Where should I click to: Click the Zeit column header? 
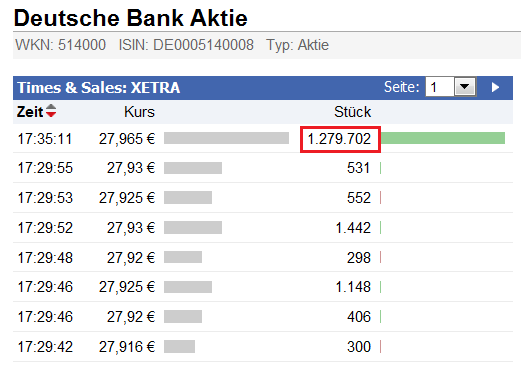pyautogui.click(x=30, y=112)
